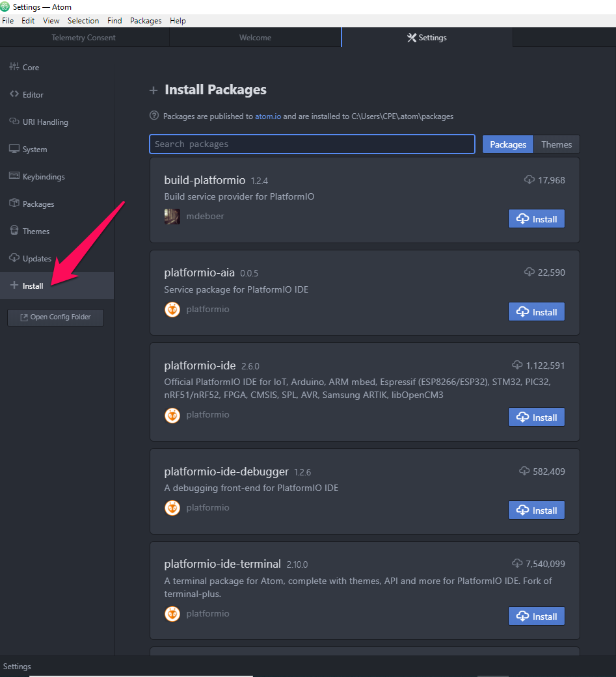Switch to the Welcome tab
This screenshot has width=616, height=677.
click(255, 38)
